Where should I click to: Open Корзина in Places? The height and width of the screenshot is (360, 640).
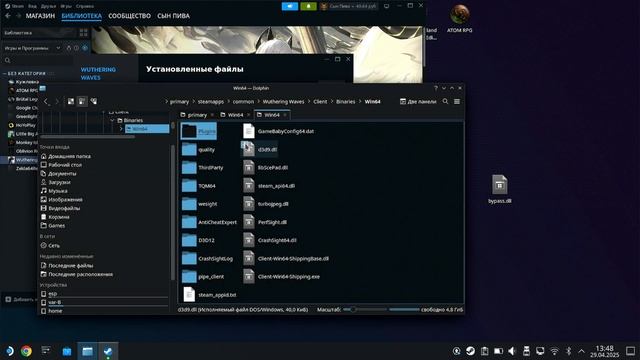tap(55, 217)
